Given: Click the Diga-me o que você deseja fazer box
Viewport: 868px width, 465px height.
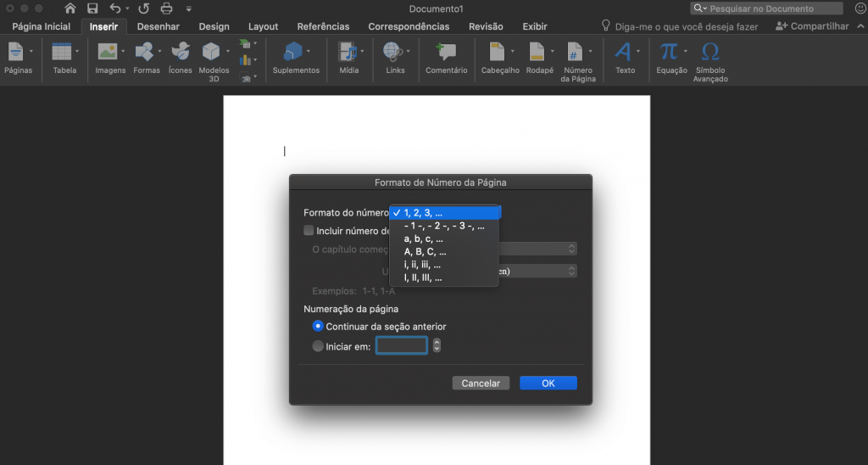Looking at the screenshot, I should (x=682, y=26).
